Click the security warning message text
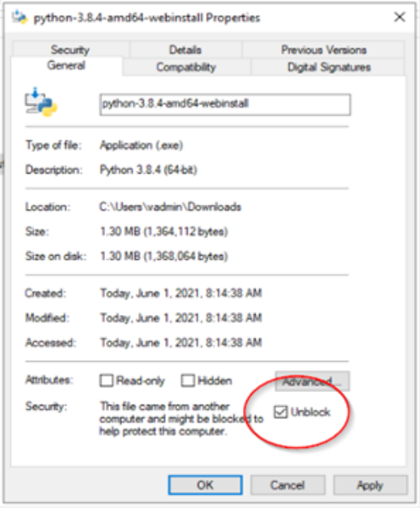This screenshot has height=508, width=420. 181,418
